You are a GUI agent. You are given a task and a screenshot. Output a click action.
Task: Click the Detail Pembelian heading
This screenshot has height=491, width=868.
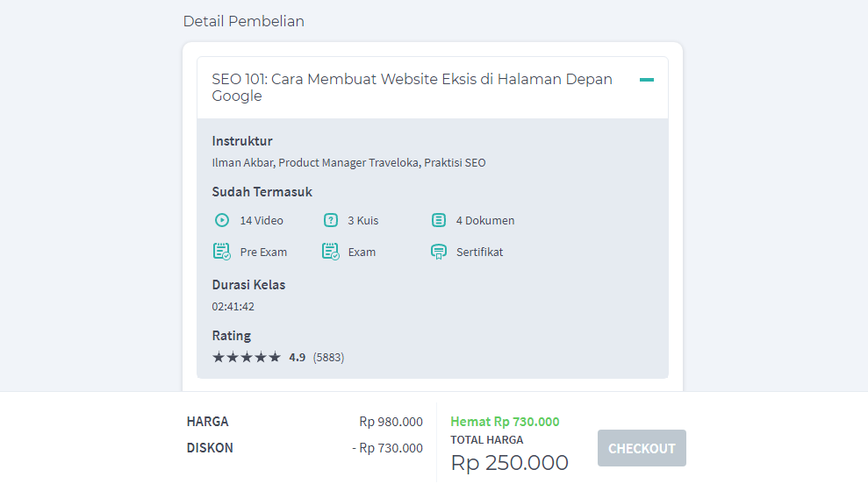(x=244, y=21)
